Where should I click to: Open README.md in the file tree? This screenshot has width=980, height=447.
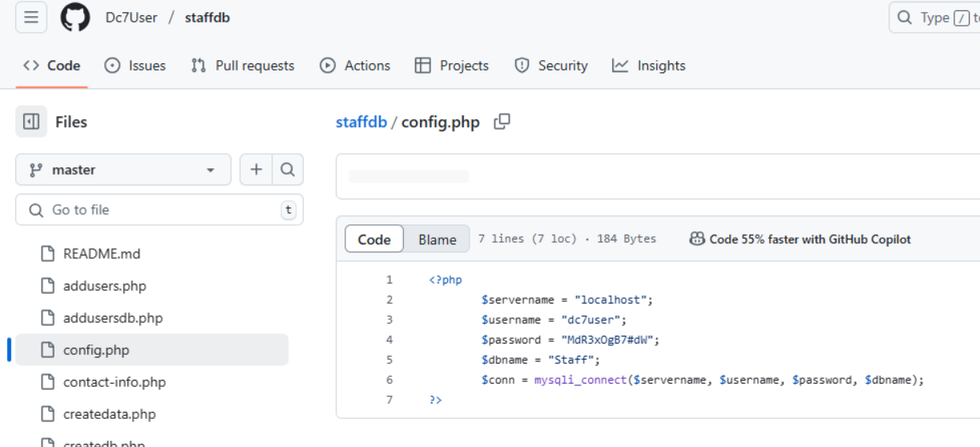[x=102, y=254]
